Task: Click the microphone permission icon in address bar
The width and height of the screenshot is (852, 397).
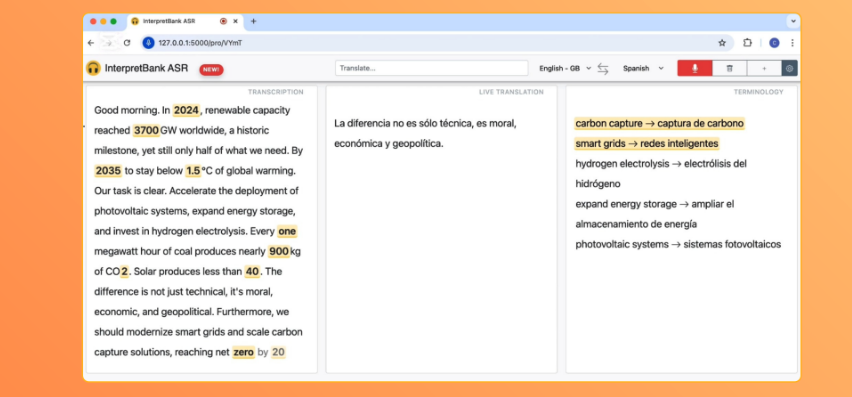Action: 148,43
